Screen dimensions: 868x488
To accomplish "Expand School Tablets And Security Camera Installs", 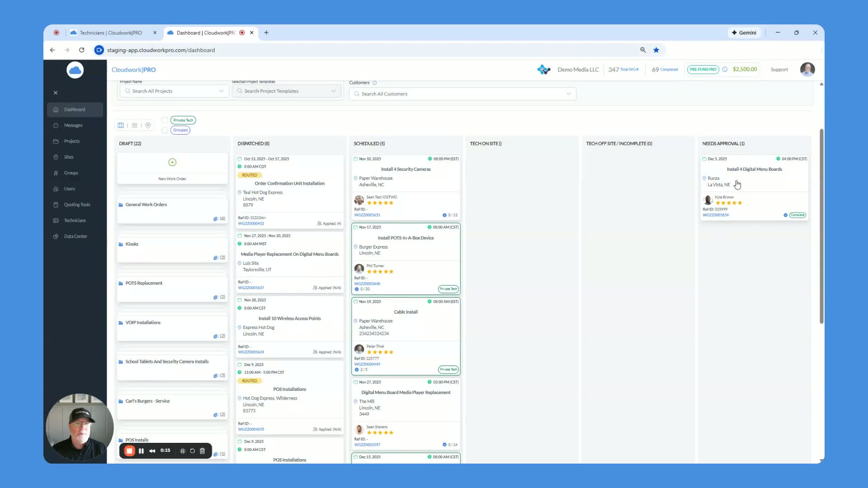I will pyautogui.click(x=172, y=367).
